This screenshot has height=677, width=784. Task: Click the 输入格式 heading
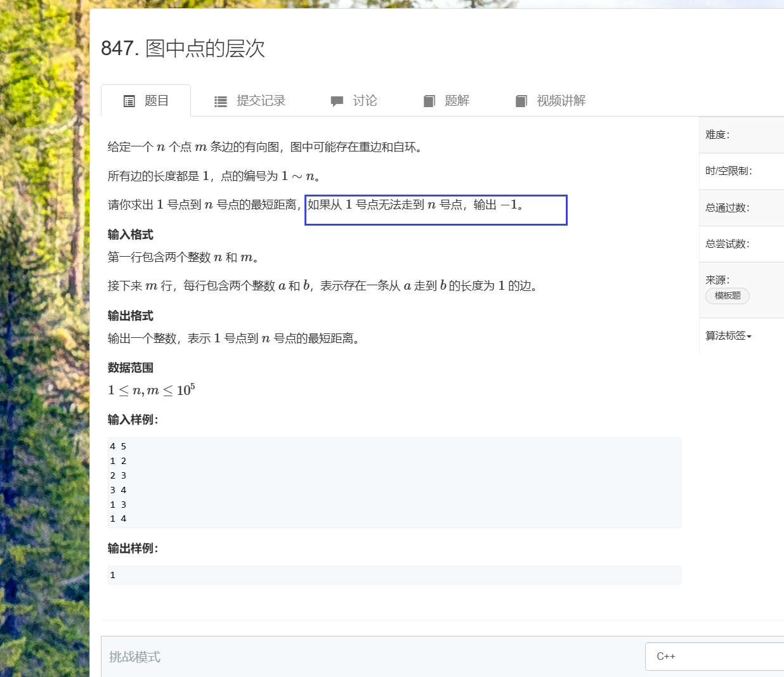point(131,235)
